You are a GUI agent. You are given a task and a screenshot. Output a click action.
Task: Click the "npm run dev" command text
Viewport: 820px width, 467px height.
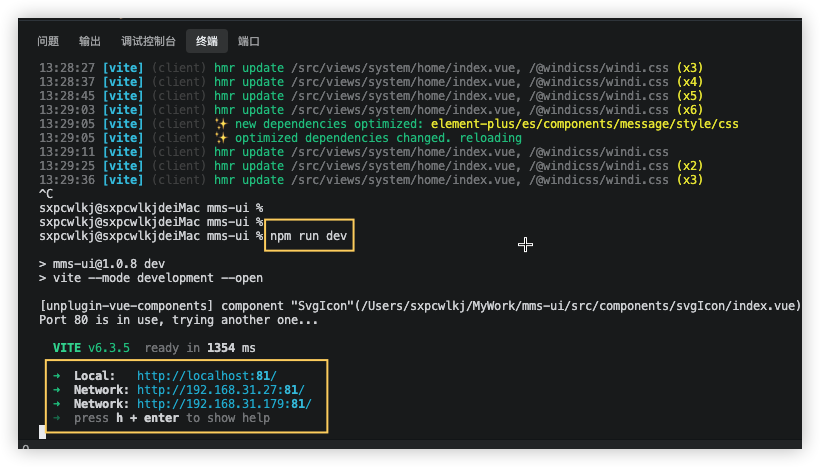(310, 236)
